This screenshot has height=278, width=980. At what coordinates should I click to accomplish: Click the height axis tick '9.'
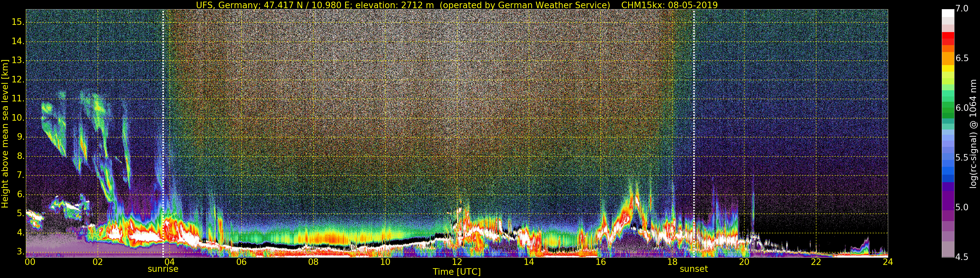click(x=20, y=137)
